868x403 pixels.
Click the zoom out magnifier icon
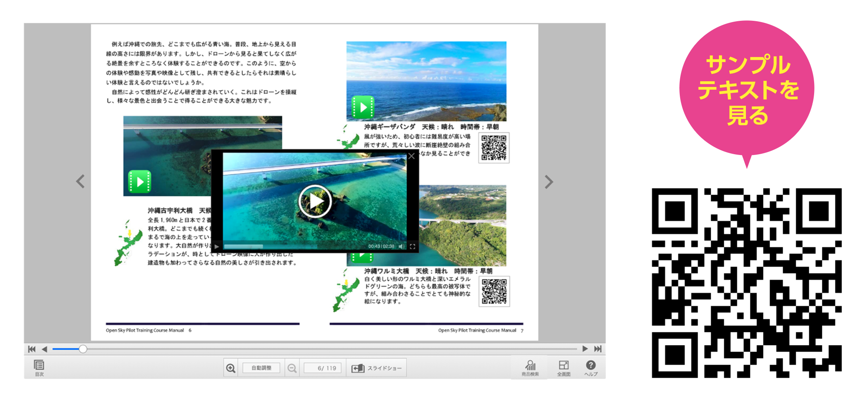tap(292, 368)
